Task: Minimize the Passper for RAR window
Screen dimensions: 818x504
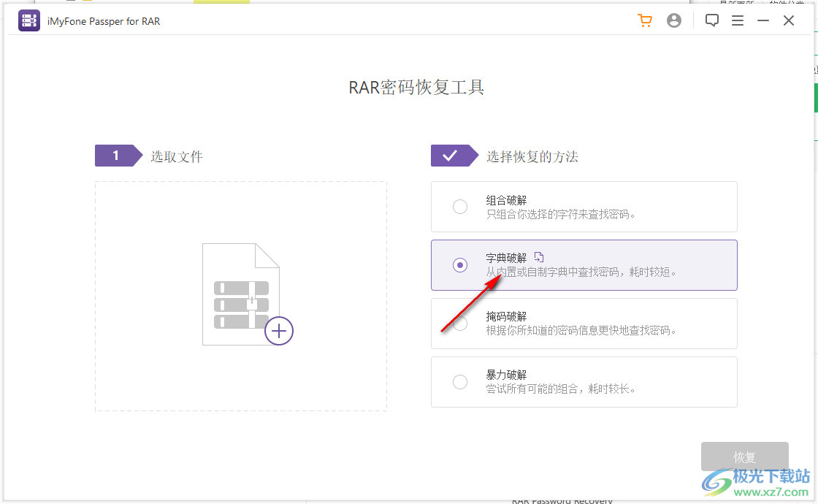Action: click(x=763, y=21)
